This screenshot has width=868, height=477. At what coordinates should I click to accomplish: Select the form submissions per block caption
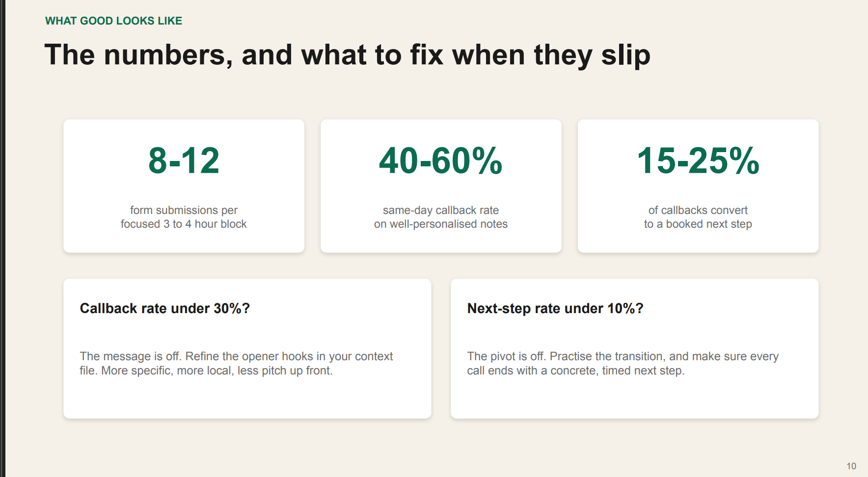(x=184, y=217)
